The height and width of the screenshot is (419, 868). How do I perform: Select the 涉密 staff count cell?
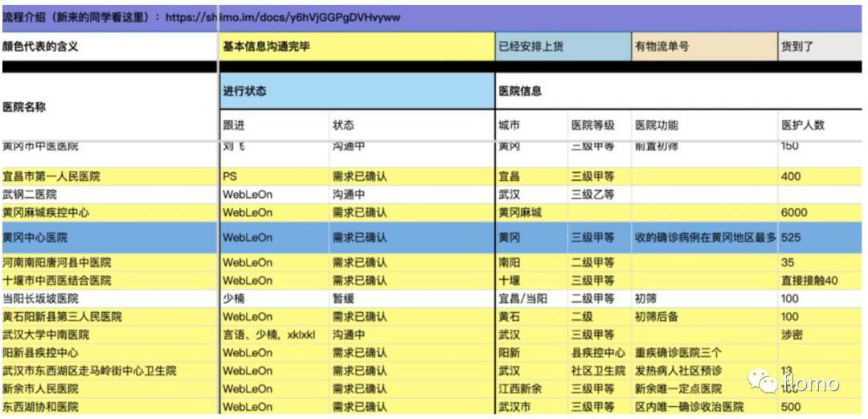point(820,335)
